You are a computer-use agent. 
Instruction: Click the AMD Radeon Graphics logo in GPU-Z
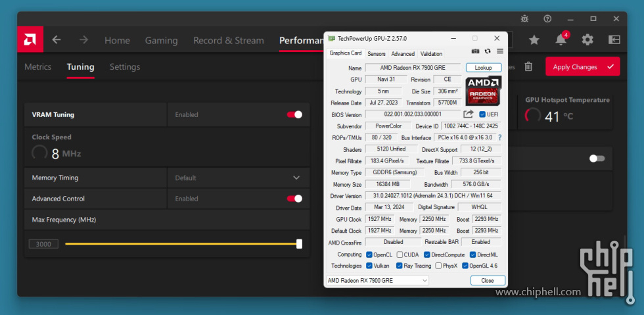484,91
